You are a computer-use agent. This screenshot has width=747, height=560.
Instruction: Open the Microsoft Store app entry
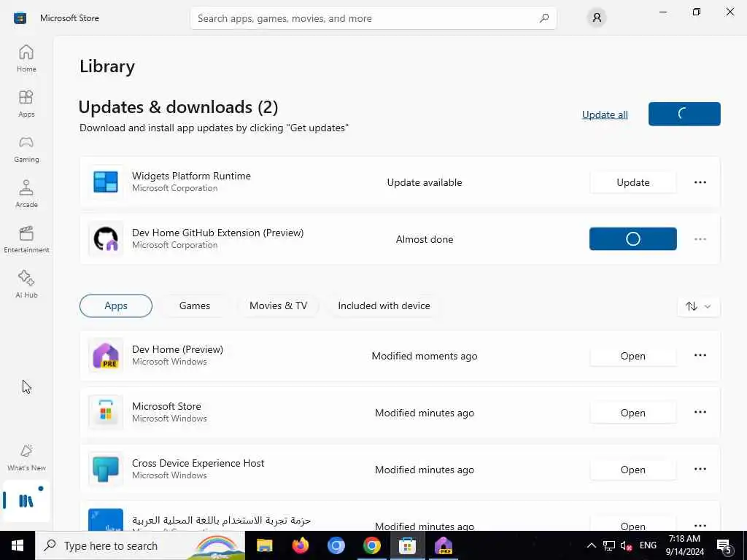pyautogui.click(x=632, y=413)
